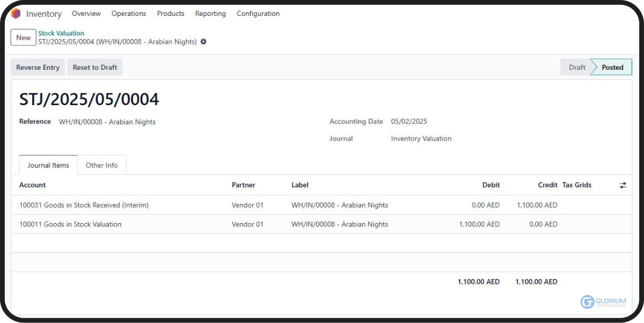The height and width of the screenshot is (323, 644).
Task: Expand the Reporting menu
Action: point(210,14)
